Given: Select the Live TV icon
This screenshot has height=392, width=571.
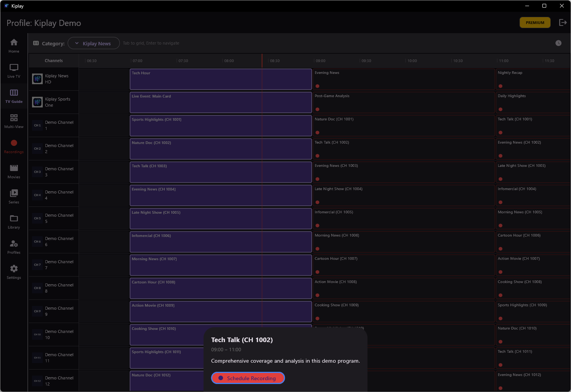Looking at the screenshot, I should 14,70.
